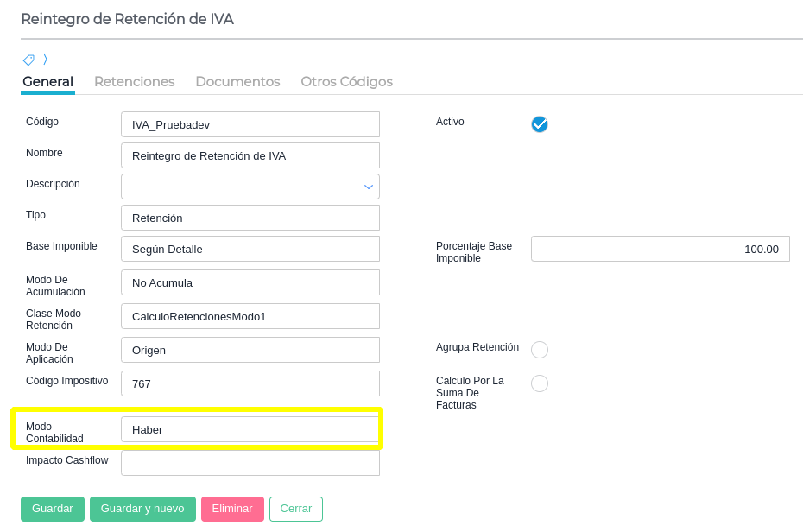The height and width of the screenshot is (532, 803).
Task: Enable the Agrupa Retención option
Action: [x=540, y=350]
